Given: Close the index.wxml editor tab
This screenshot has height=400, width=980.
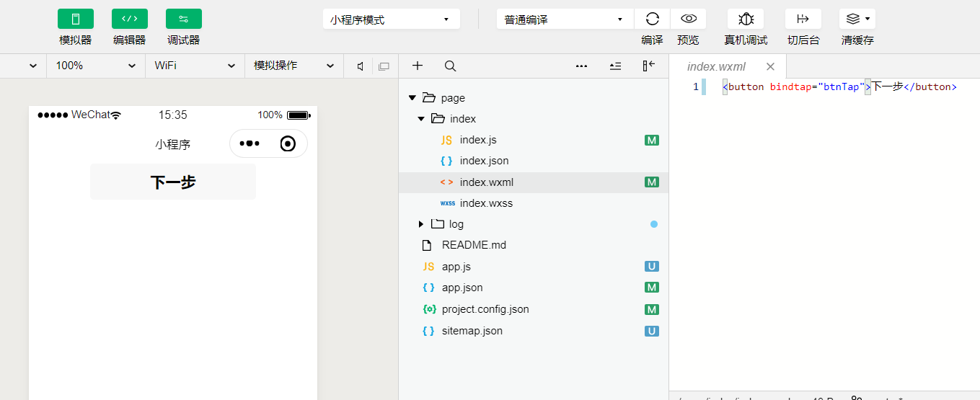Looking at the screenshot, I should (770, 66).
